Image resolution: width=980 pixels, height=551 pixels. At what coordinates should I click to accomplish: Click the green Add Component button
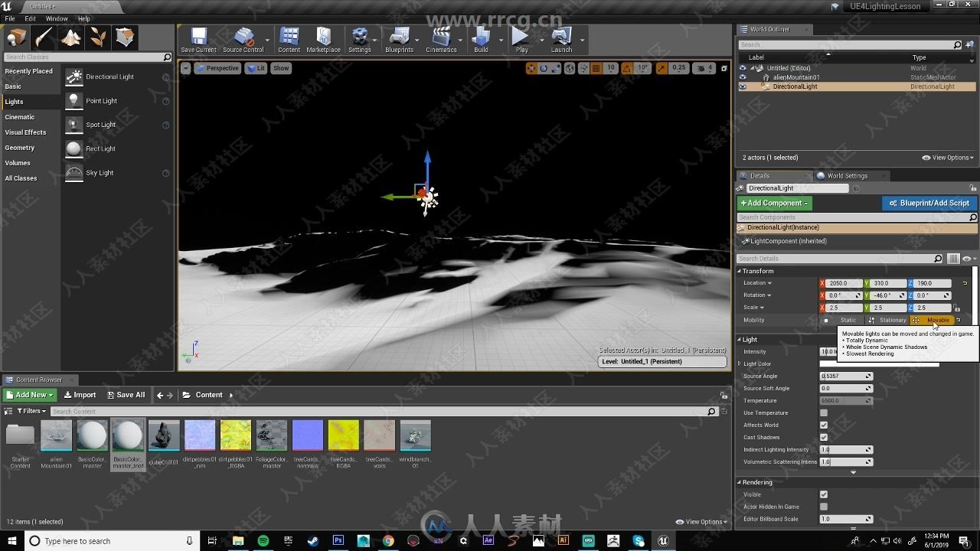click(774, 203)
